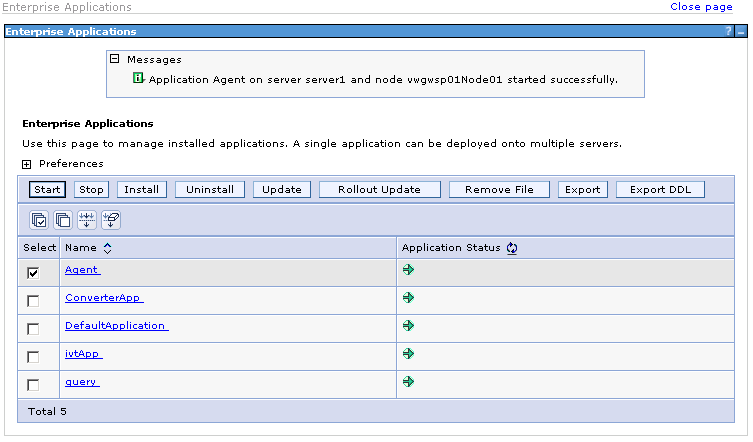Image resolution: width=753 pixels, height=442 pixels.
Task: Uncheck the Agent application checkbox
Action: 34,273
